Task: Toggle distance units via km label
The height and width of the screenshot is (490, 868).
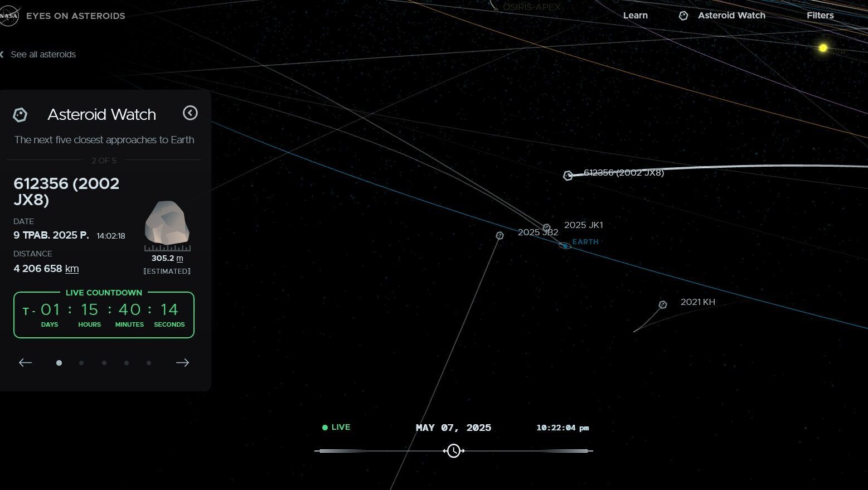Action: pyautogui.click(x=72, y=269)
